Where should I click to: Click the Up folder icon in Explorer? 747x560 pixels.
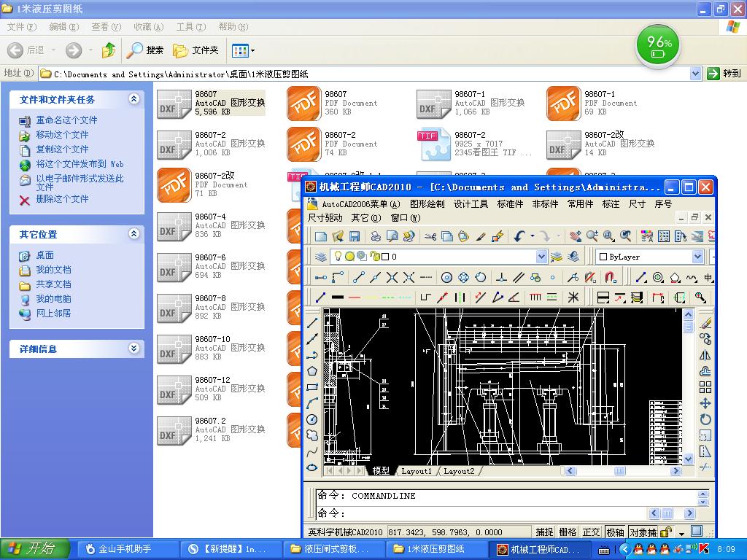109,50
